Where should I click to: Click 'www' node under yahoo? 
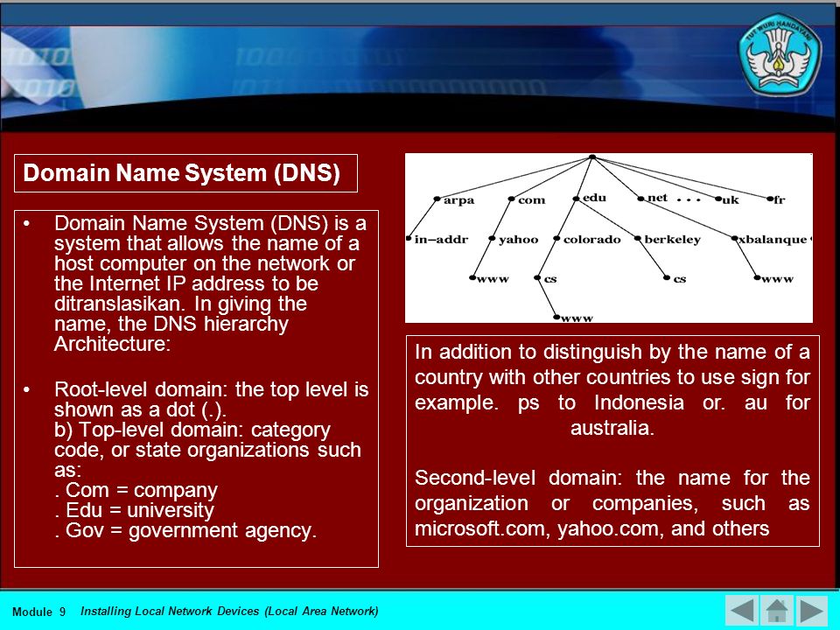coord(489,279)
